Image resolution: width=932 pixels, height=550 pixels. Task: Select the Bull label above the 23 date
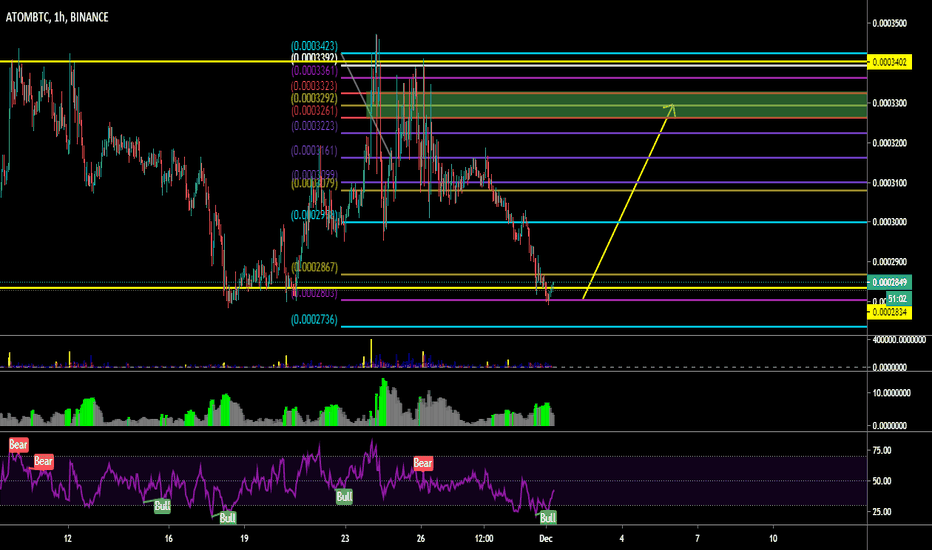344,496
